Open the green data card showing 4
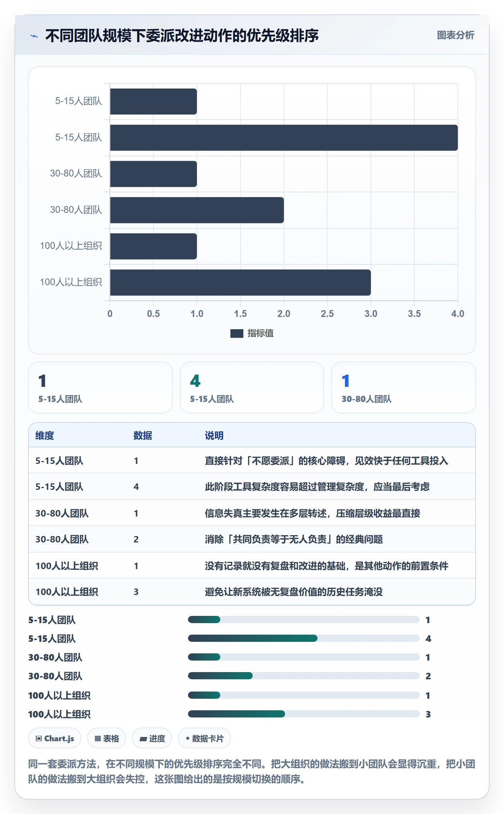The width and height of the screenshot is (504, 814). click(x=252, y=388)
